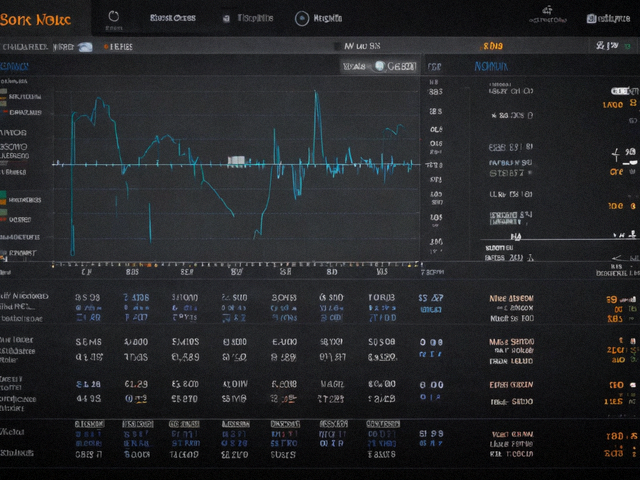Click the white rectangular marker on chart baseline
The image size is (640, 480).
click(236, 160)
